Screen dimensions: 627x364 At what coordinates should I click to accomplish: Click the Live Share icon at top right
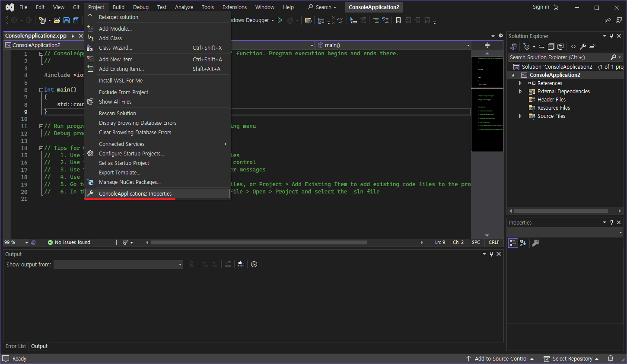tap(608, 20)
